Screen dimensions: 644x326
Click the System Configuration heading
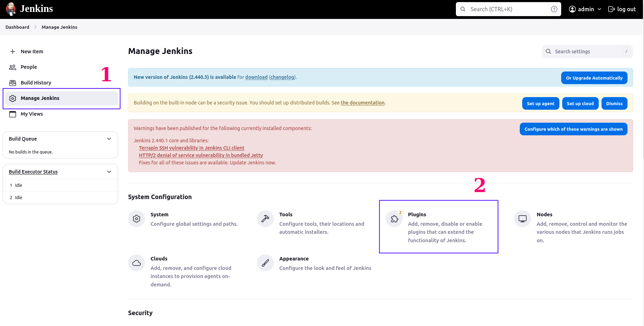[160, 197]
